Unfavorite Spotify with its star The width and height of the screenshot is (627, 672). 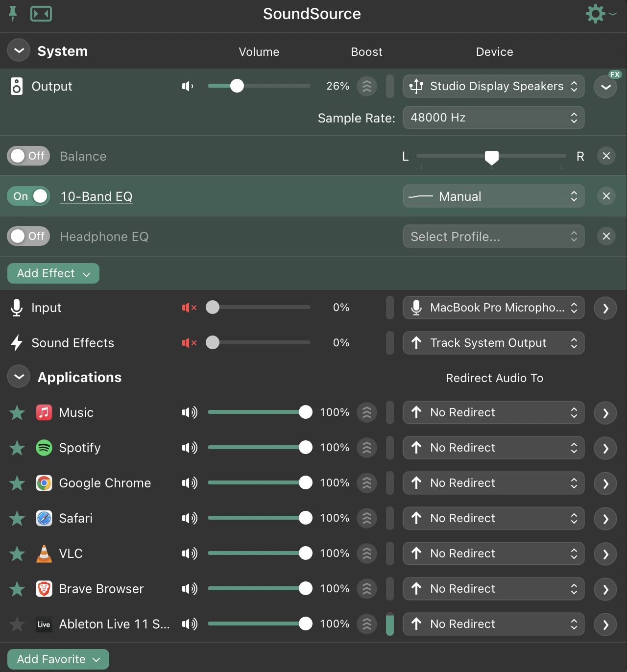pos(17,448)
